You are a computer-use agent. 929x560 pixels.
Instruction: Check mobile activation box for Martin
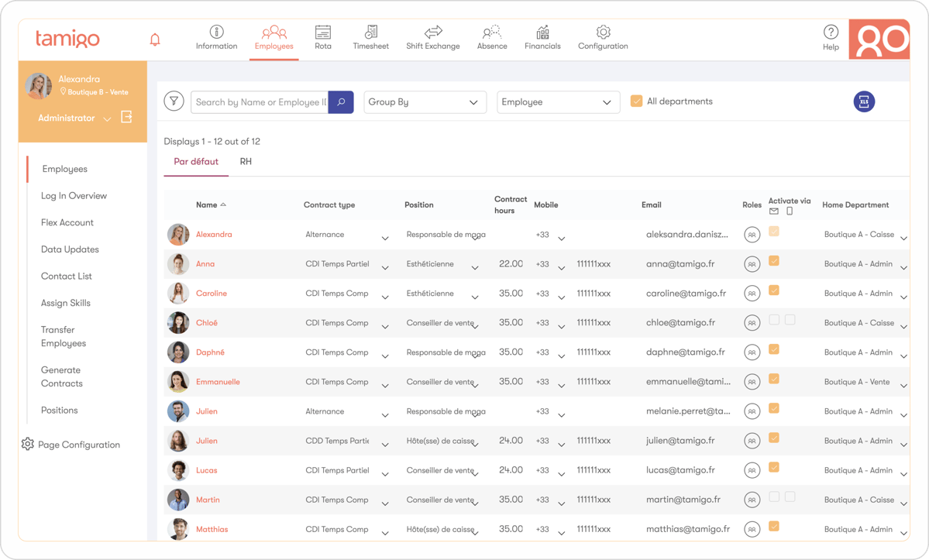[x=790, y=496]
